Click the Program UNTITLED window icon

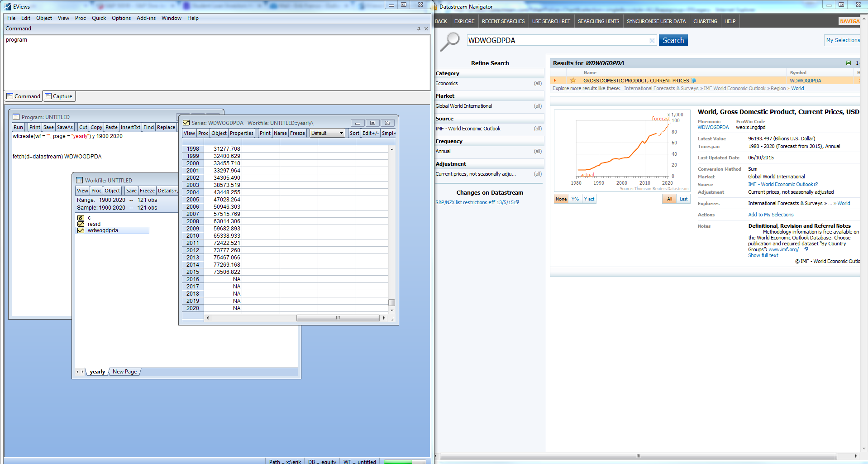point(16,117)
